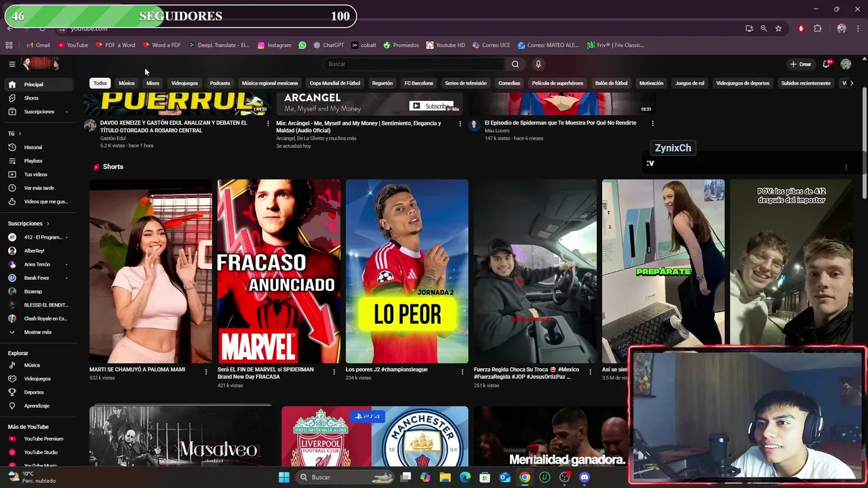Open Shorts from the sidebar

39,98
